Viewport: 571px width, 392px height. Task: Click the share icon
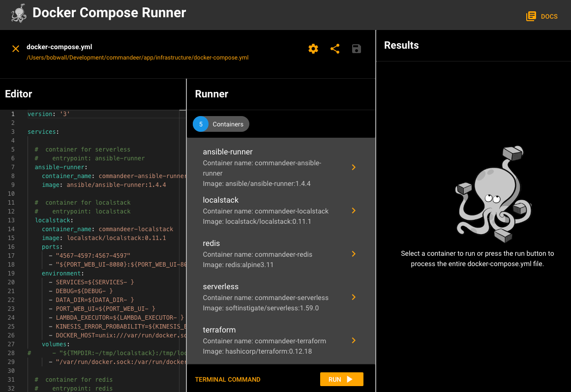(335, 49)
